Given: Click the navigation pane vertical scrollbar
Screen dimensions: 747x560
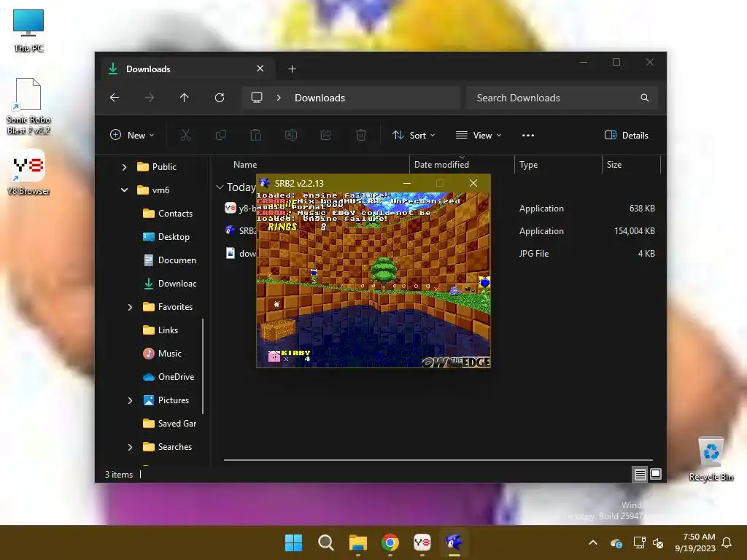Looking at the screenshot, I should (x=203, y=366).
